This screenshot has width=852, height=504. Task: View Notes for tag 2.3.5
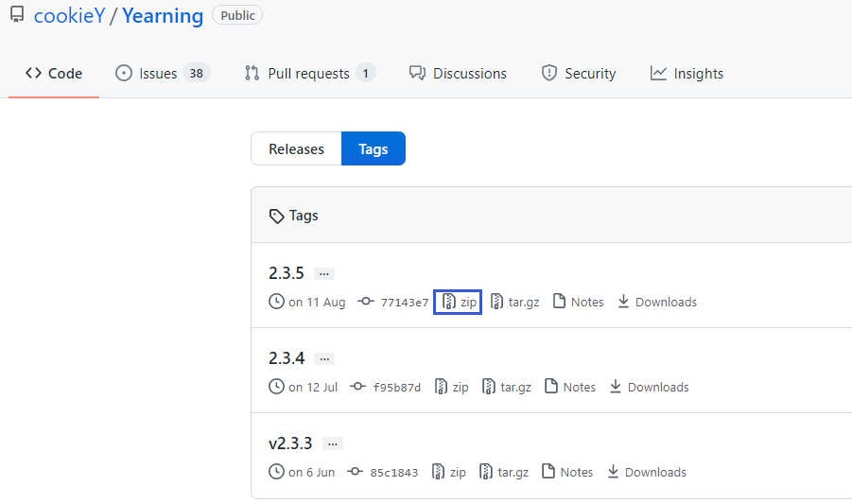[578, 302]
